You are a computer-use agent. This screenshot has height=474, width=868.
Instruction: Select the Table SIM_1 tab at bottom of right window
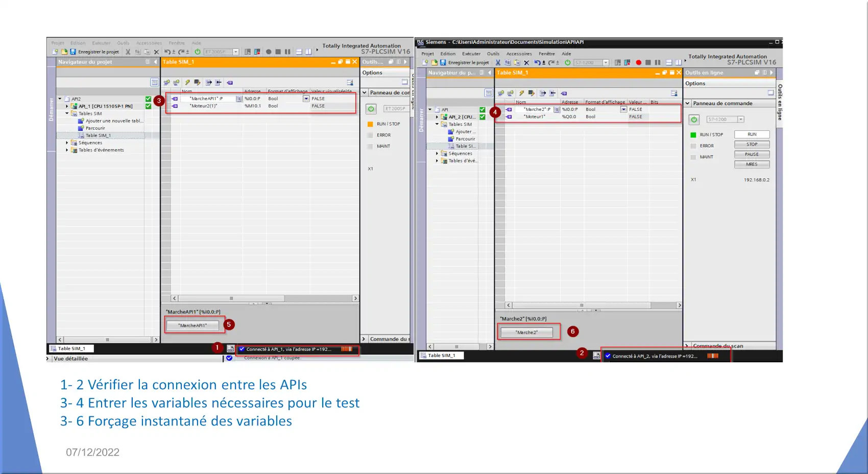click(x=441, y=355)
